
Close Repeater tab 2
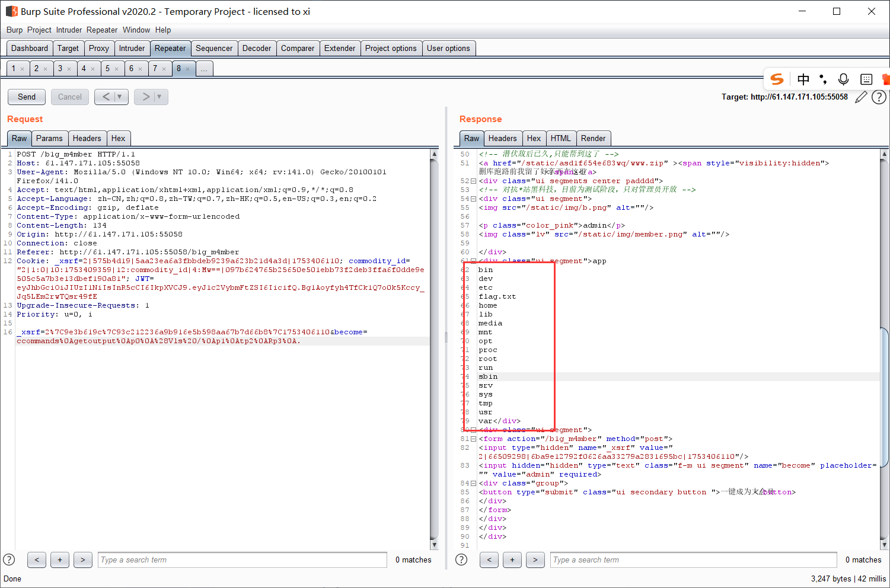click(x=45, y=69)
